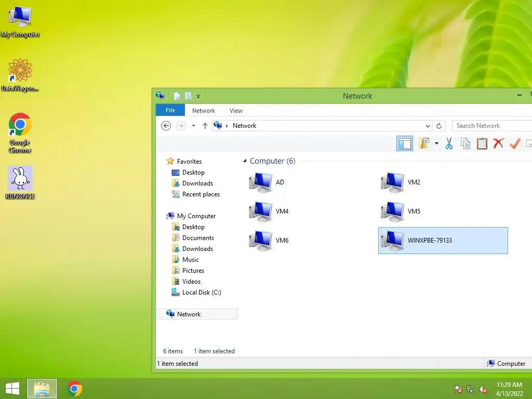Image resolution: width=532 pixels, height=399 pixels.
Task: Click the quick access New Folder icon
Action: [188, 96]
